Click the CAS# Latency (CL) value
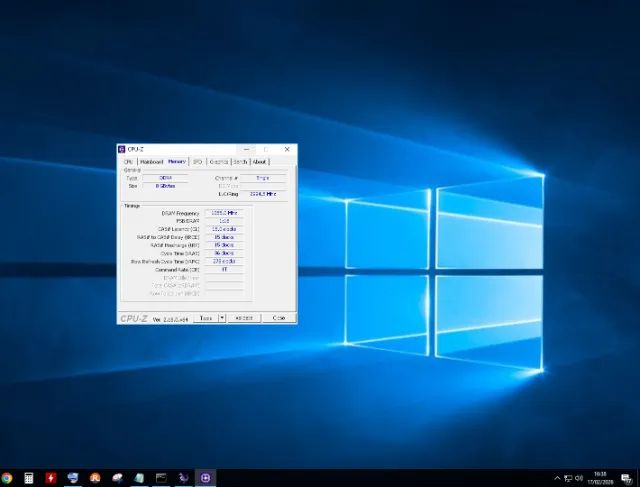 [224, 229]
